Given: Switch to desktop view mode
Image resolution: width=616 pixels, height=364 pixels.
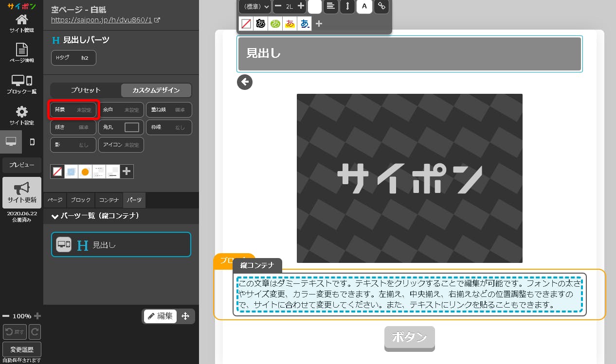Looking at the screenshot, I should click(11, 142).
